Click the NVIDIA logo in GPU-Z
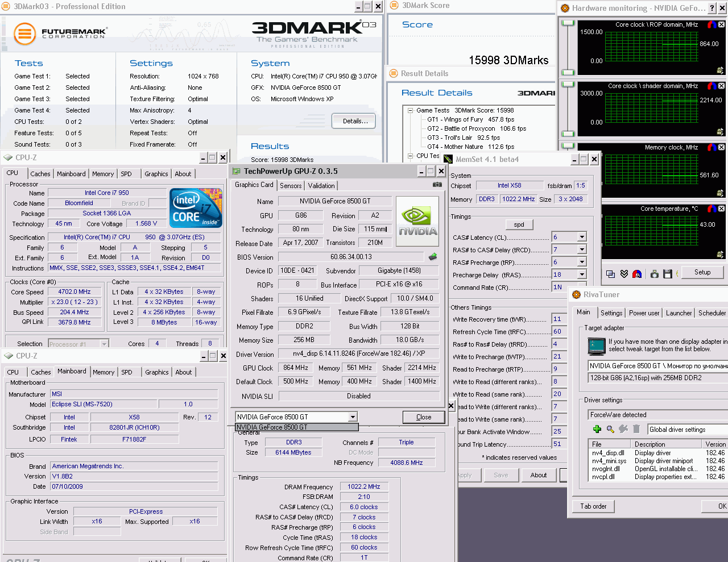 [417, 222]
